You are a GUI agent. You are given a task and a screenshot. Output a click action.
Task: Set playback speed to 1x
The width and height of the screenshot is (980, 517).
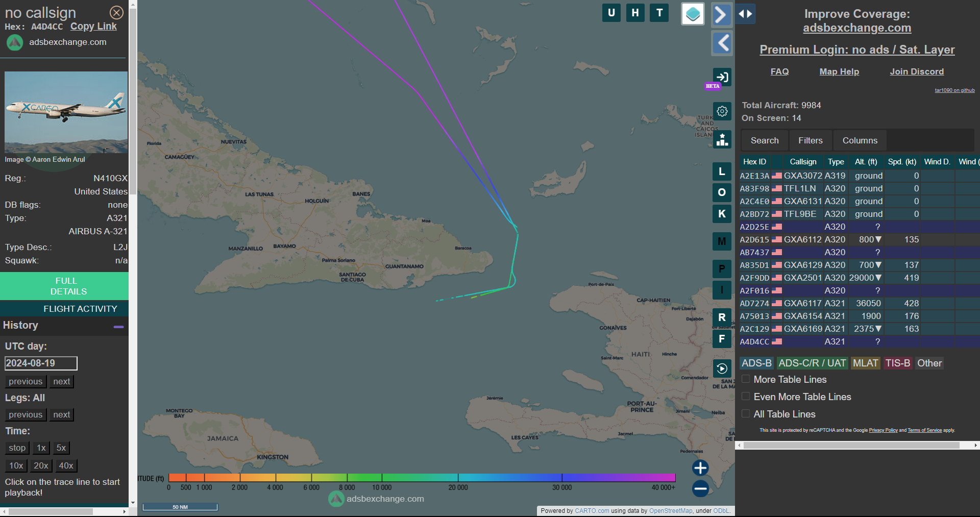coord(41,448)
